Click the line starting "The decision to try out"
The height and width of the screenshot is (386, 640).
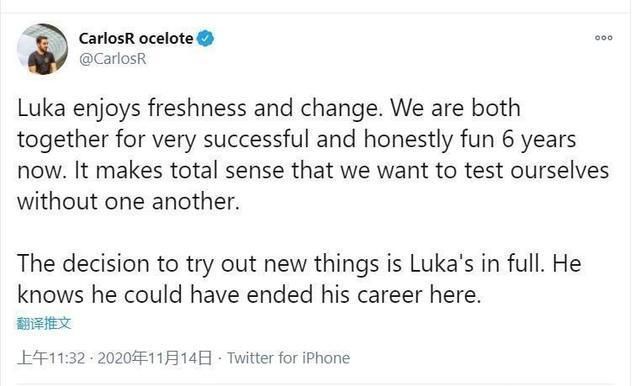point(299,264)
